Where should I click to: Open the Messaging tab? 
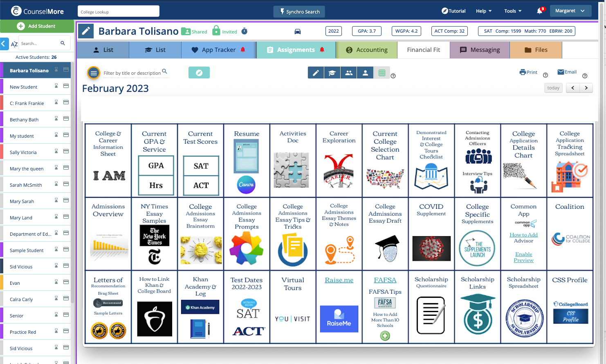click(480, 50)
